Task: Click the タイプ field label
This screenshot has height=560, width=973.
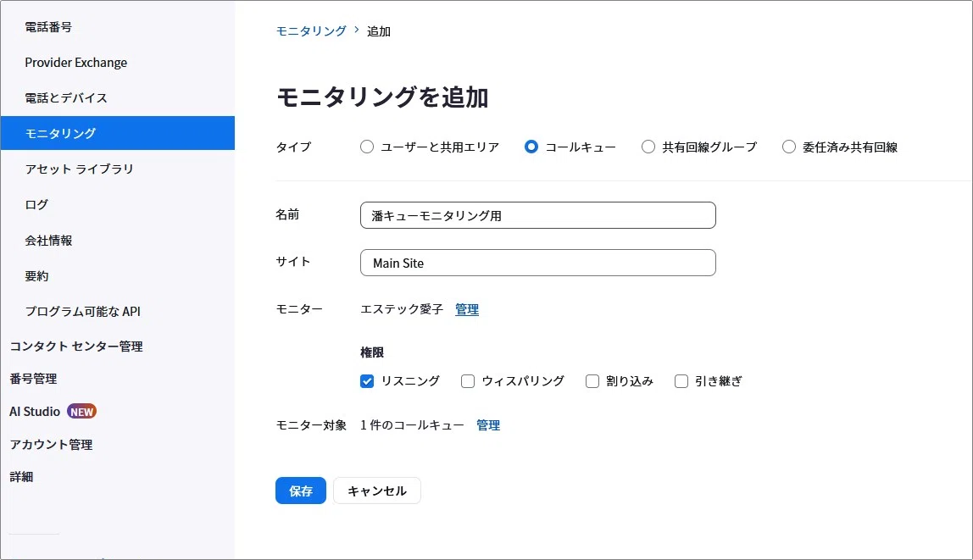Action: [x=293, y=147]
